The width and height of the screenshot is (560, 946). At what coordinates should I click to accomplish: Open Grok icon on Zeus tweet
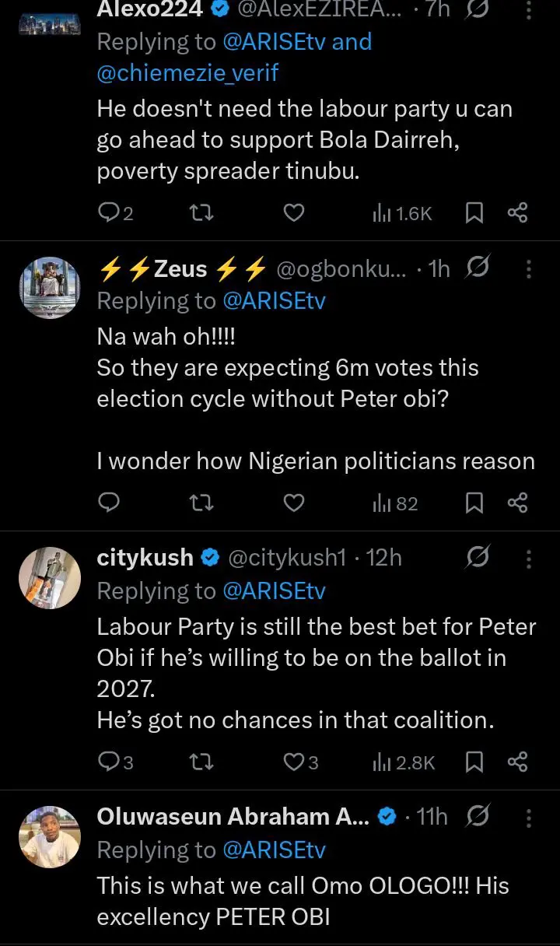coord(477,268)
